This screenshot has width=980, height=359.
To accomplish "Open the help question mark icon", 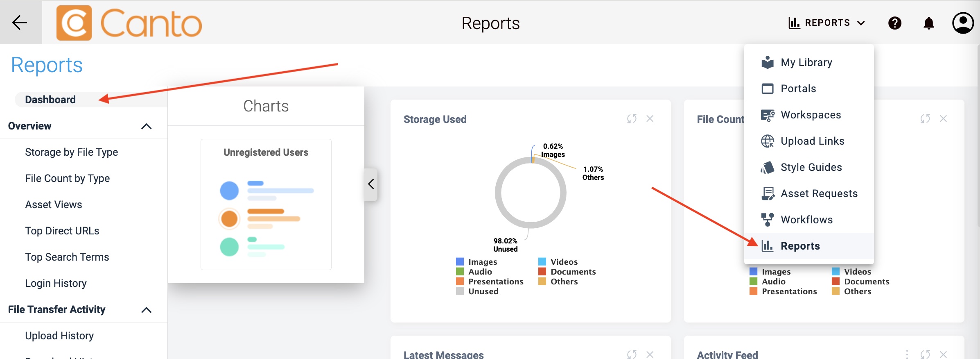I will pos(895,23).
